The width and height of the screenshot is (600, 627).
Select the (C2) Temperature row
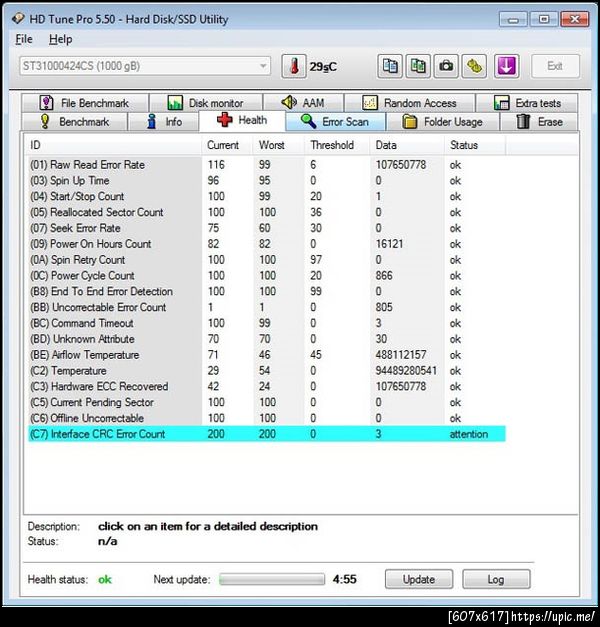[267, 371]
